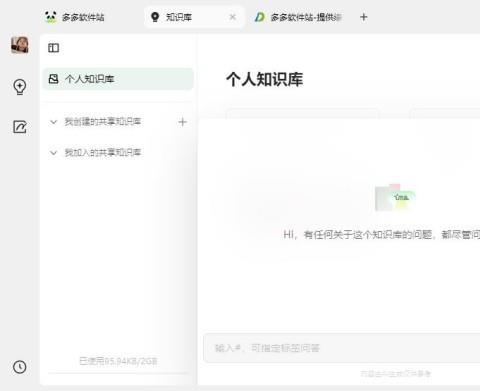Open the history clock icon
Screen dimensions: 480x391
20,367
